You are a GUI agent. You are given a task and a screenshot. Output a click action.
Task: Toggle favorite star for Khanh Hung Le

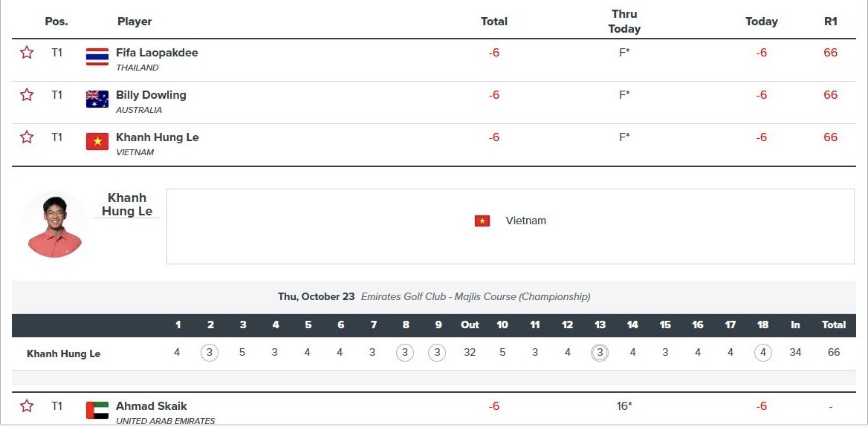point(27,137)
